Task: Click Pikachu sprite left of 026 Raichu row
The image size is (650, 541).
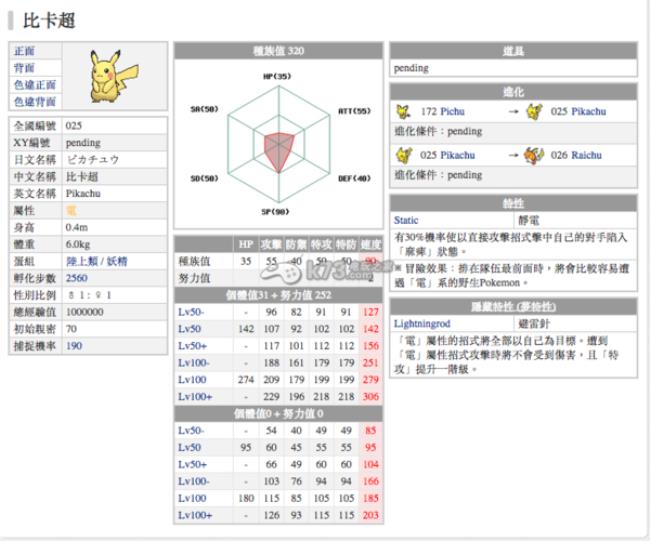Action: tap(404, 155)
